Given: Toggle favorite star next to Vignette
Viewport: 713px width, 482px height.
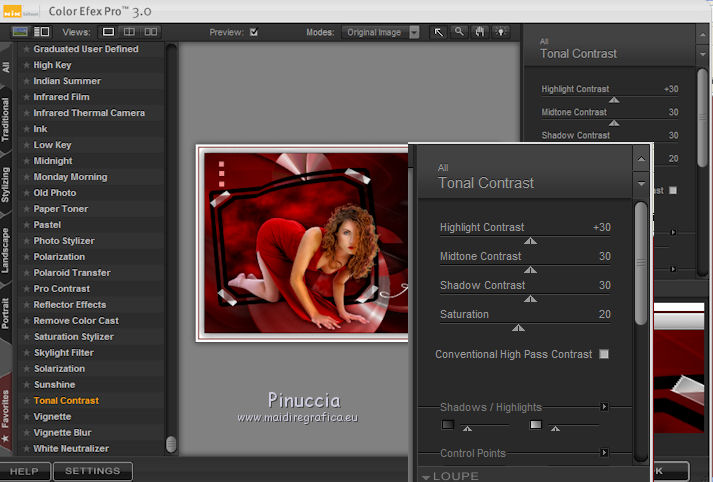Looking at the screenshot, I should pyautogui.click(x=27, y=417).
